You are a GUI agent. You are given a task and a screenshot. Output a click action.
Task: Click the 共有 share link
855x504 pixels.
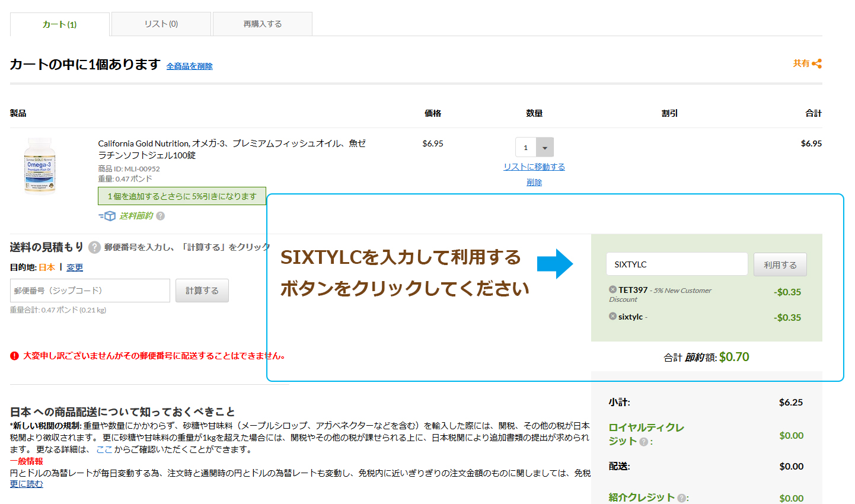point(801,63)
